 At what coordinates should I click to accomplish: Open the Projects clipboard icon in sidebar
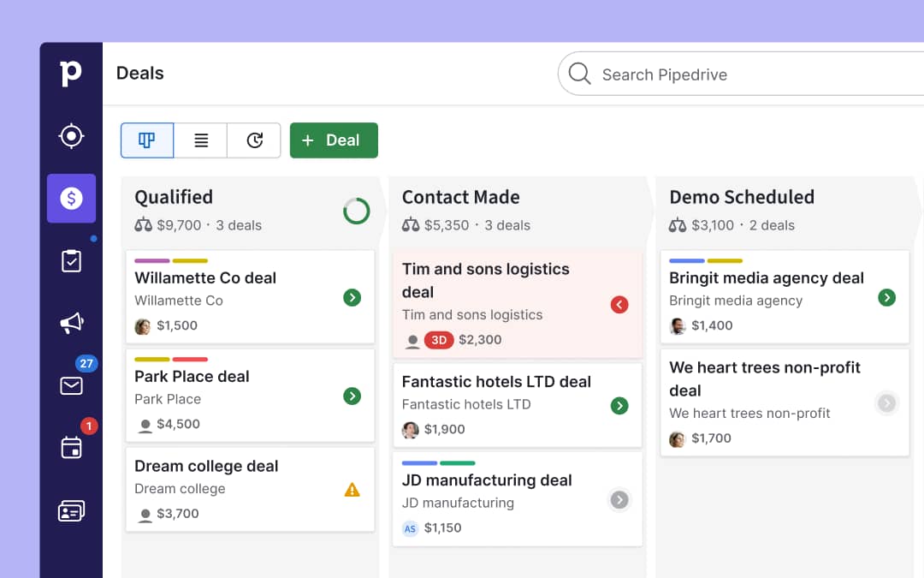tap(71, 261)
